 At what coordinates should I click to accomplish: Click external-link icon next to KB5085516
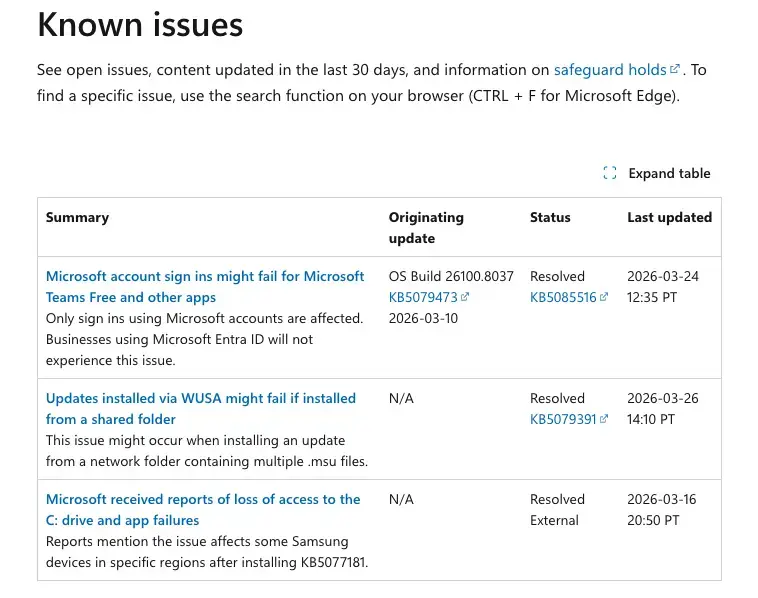(x=603, y=298)
